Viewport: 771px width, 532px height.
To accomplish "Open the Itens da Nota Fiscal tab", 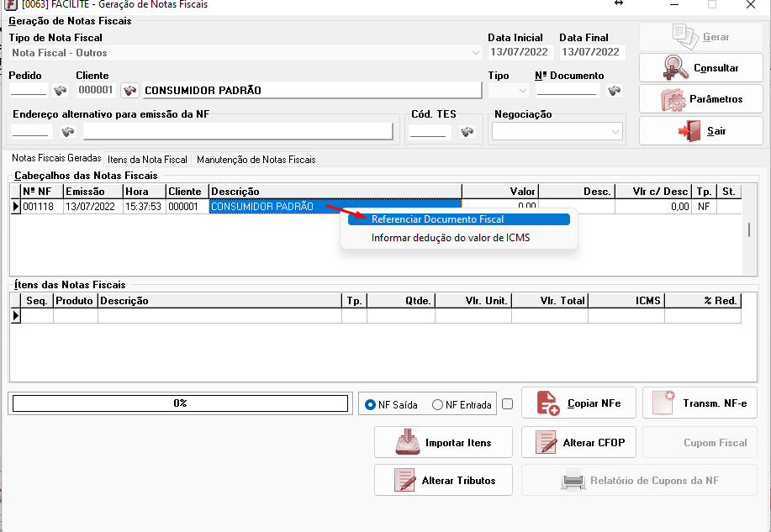I will (x=147, y=160).
